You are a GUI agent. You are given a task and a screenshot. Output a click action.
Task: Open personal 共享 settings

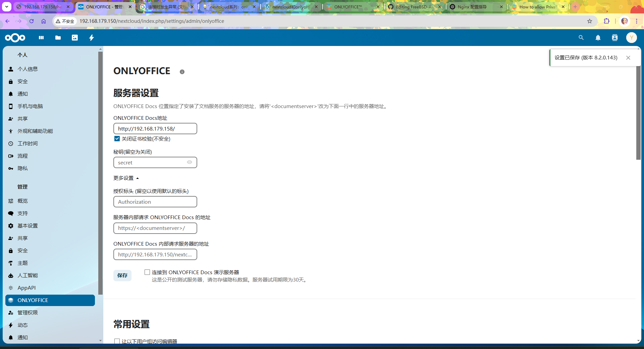pos(50,119)
